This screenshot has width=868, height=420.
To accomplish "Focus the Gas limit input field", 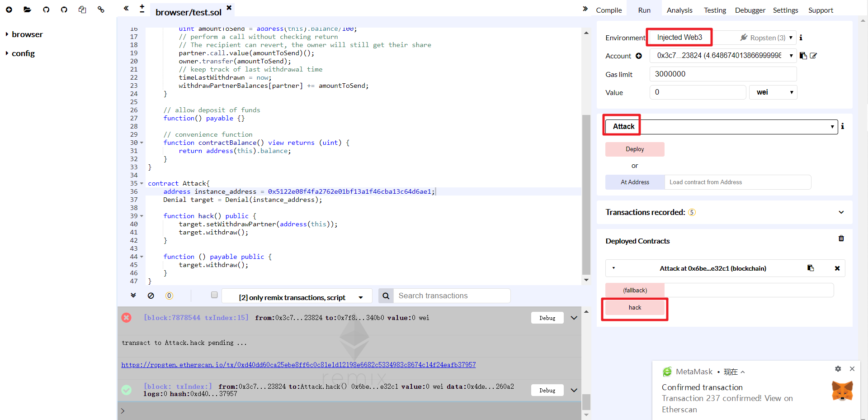I will click(723, 74).
